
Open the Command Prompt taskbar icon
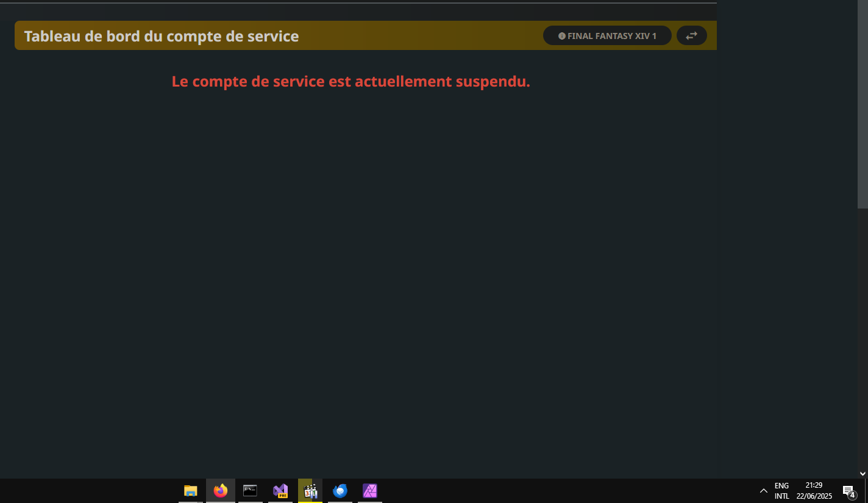coord(250,491)
